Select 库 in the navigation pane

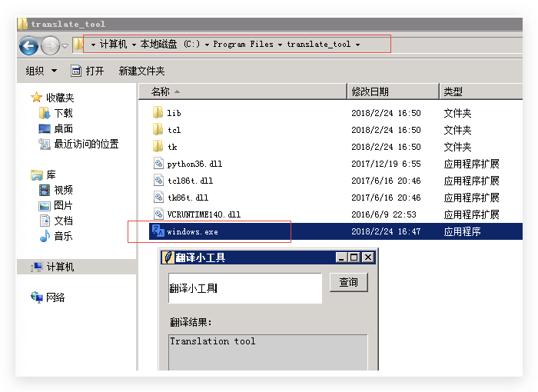click(51, 174)
